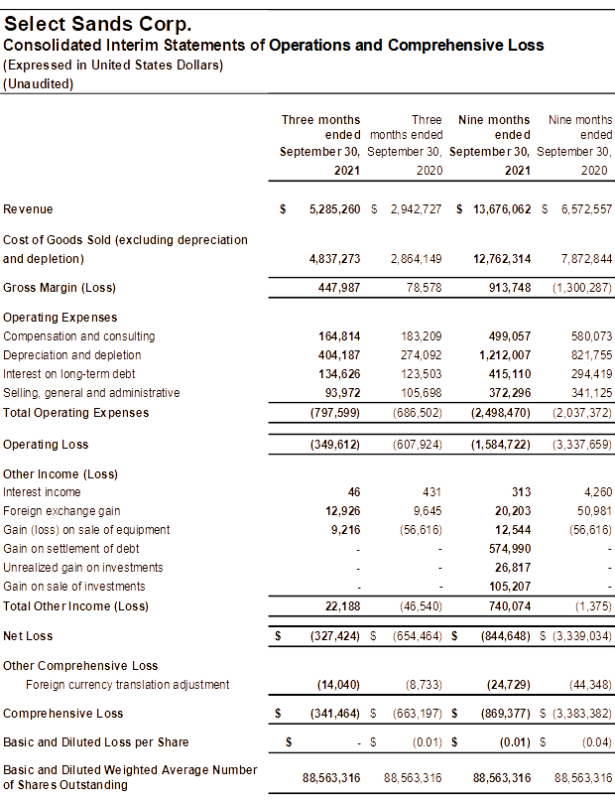This screenshot has width=615, height=800.
Task: Select the 'Gross Margin (Loss)' label
Action: pyautogui.click(x=60, y=288)
